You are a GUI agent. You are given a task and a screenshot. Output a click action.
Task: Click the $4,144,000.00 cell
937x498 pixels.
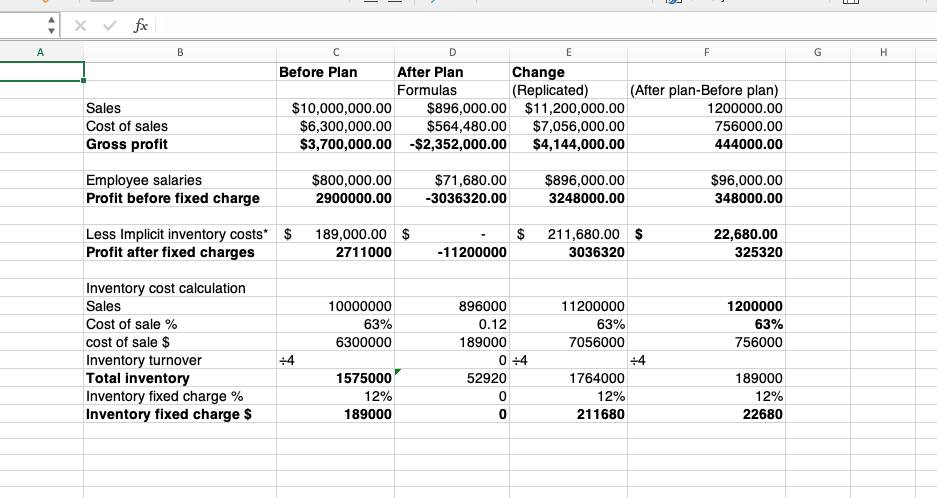tap(568, 144)
